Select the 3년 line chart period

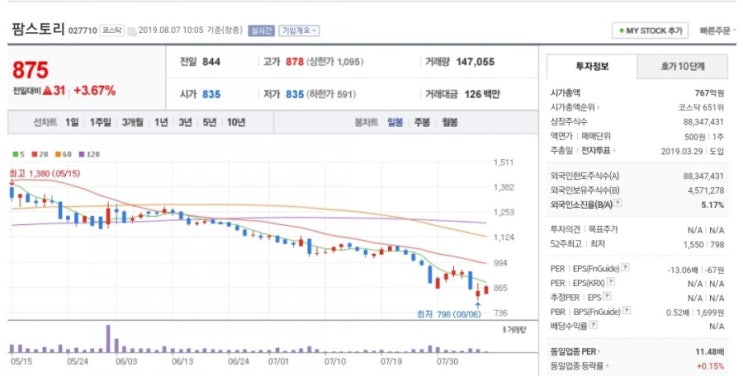[185, 122]
